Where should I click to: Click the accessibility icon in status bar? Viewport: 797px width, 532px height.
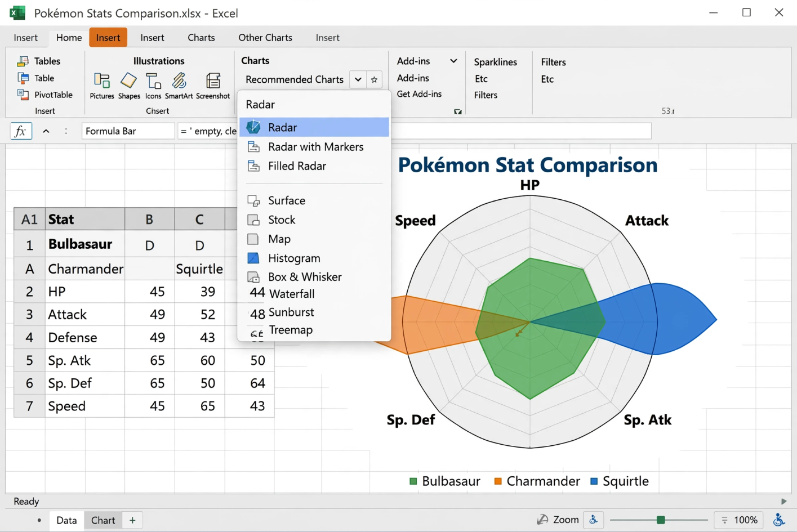779,520
